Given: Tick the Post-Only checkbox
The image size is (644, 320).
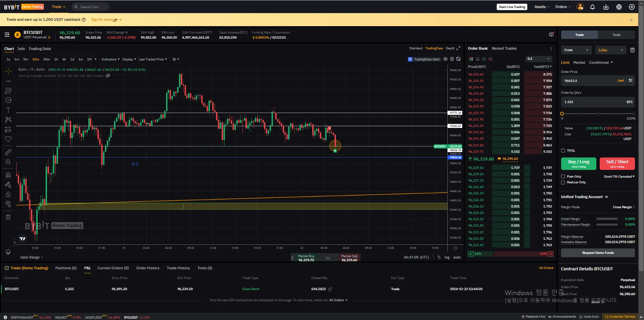Looking at the screenshot, I should tap(563, 177).
